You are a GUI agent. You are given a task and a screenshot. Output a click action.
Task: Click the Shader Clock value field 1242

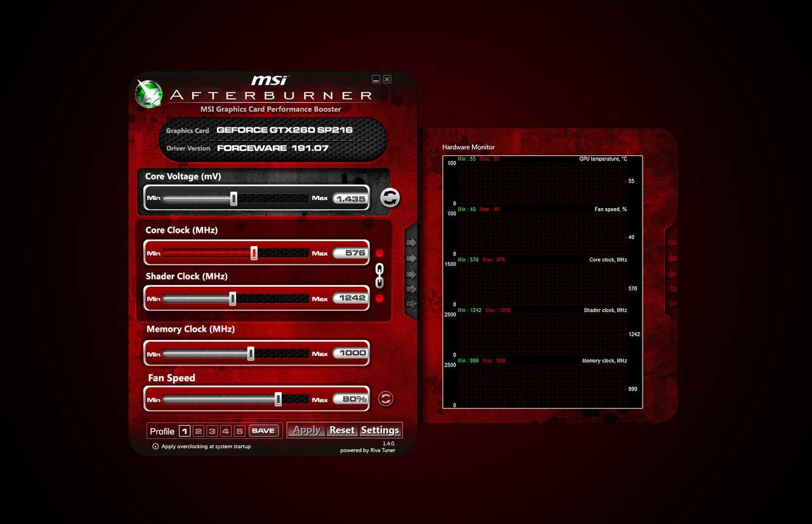[350, 298]
